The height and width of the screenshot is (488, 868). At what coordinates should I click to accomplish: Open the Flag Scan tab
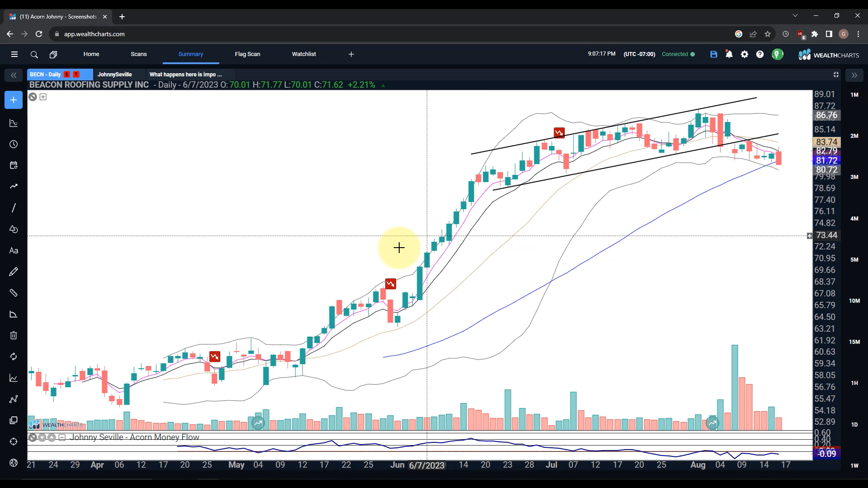pyautogui.click(x=248, y=54)
